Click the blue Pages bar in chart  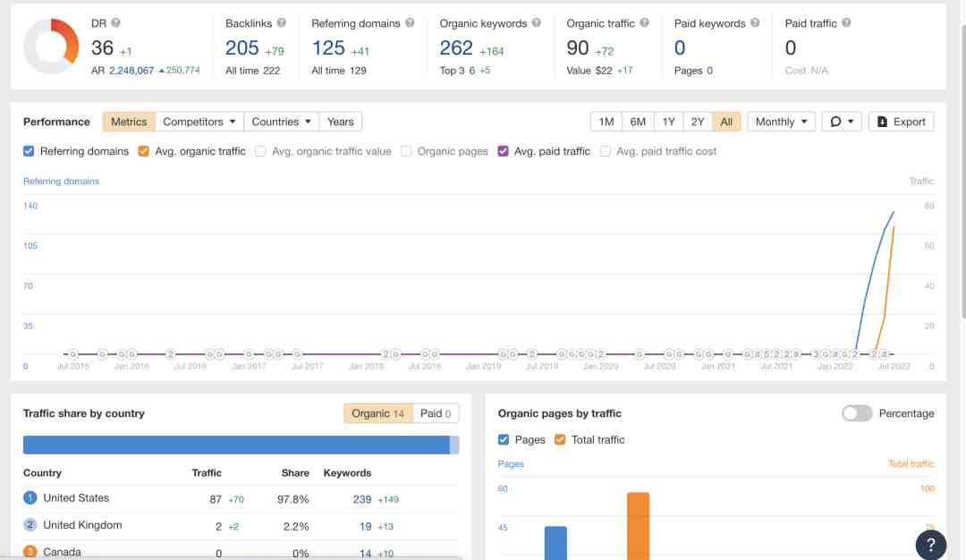point(555,543)
